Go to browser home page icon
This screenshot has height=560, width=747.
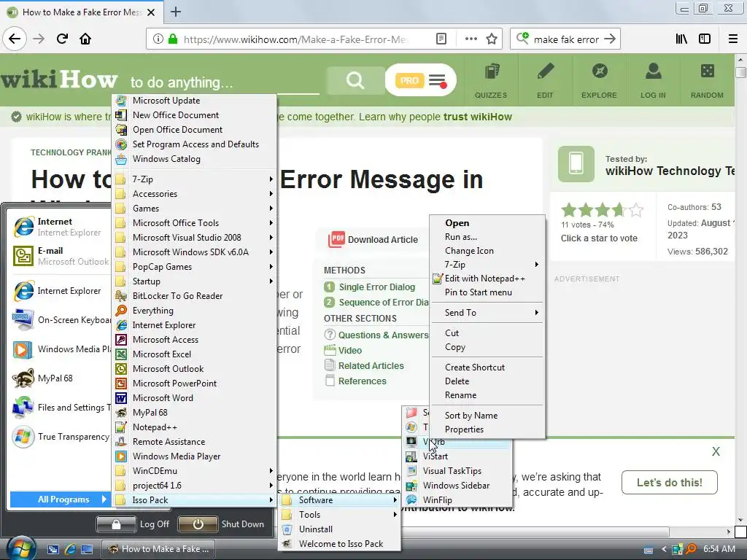pos(85,39)
